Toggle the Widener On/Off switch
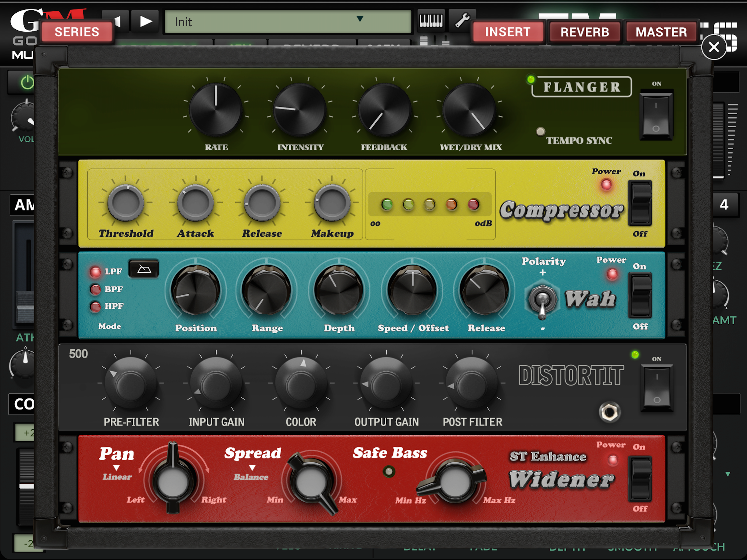The height and width of the screenshot is (560, 747). 640,479
